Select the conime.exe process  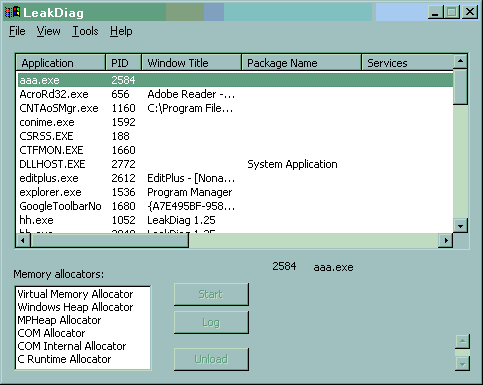click(235, 122)
